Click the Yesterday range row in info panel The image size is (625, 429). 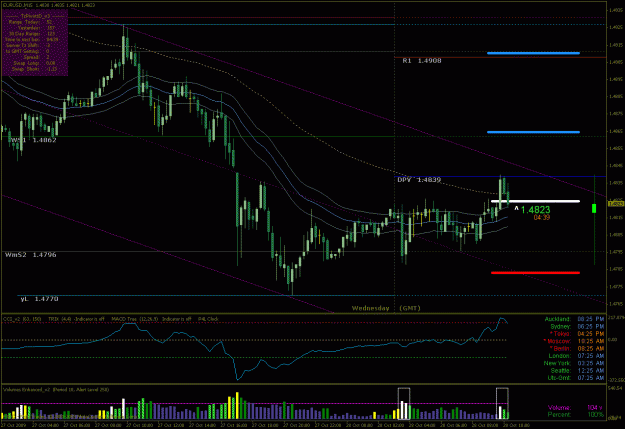[x=36, y=28]
